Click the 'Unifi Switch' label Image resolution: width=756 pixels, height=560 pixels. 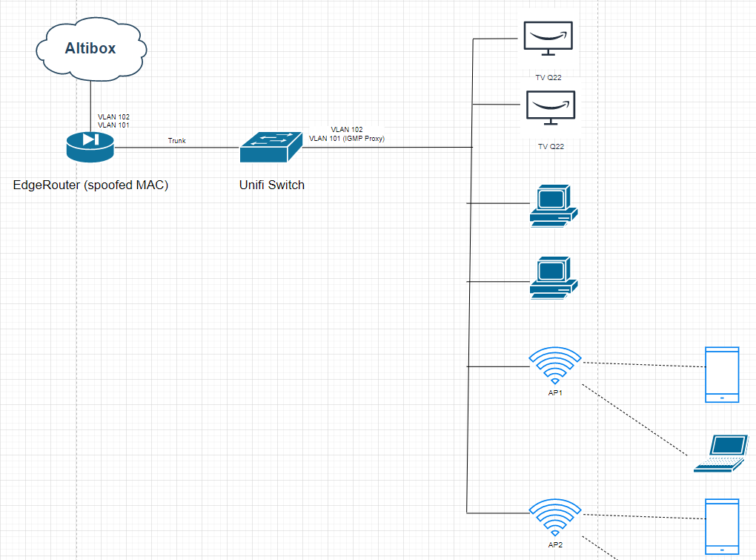pyautogui.click(x=272, y=185)
